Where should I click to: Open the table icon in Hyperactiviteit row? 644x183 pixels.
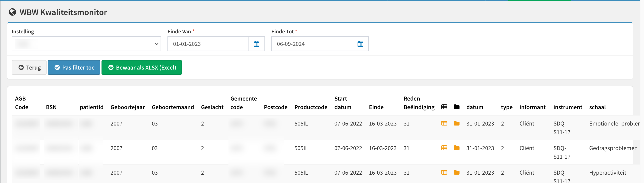pos(444,172)
